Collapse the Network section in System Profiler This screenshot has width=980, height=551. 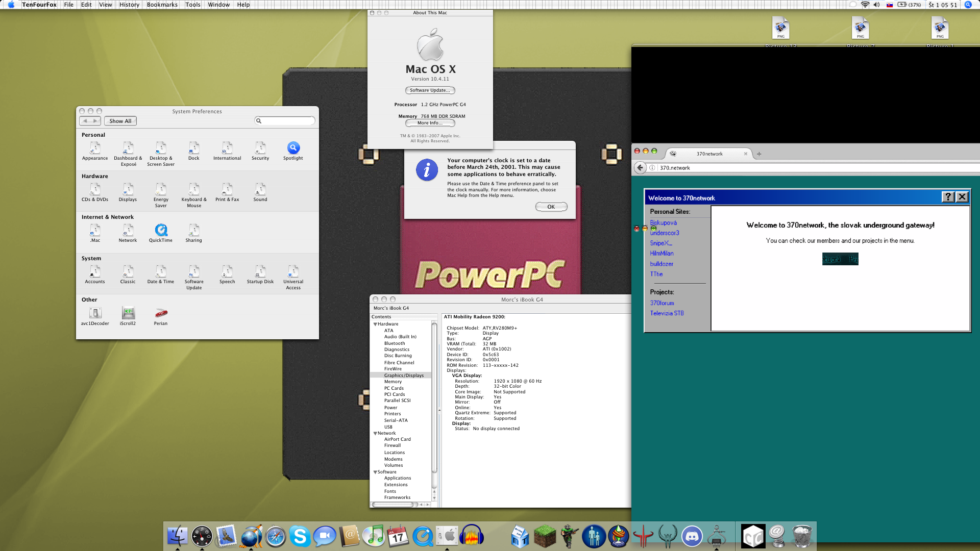point(375,434)
